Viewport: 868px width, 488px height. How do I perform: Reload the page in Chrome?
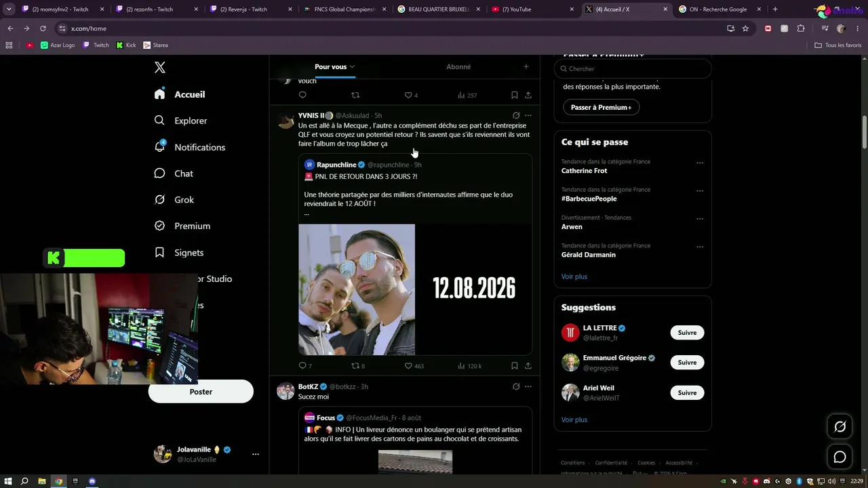tap(43, 28)
